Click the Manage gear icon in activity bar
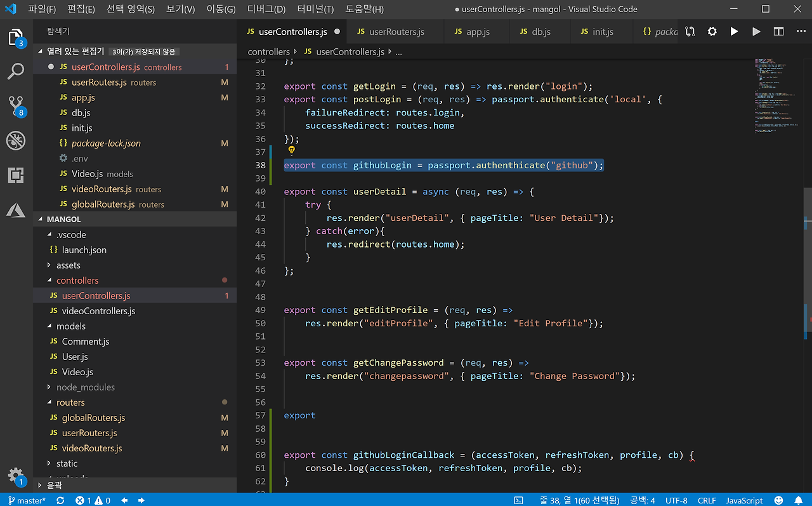 pyautogui.click(x=16, y=476)
